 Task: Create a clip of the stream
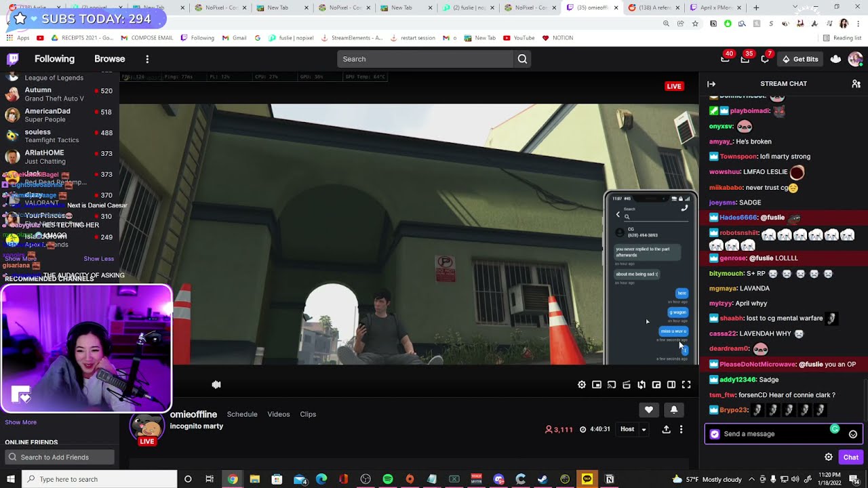tap(627, 385)
